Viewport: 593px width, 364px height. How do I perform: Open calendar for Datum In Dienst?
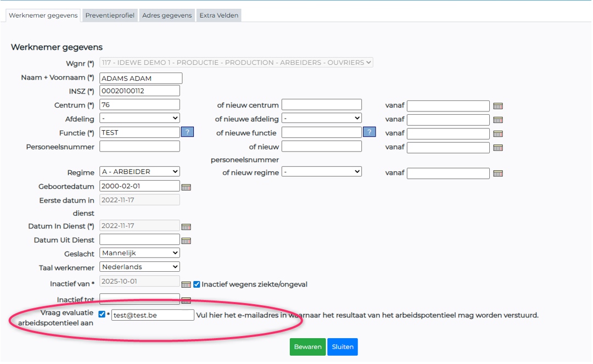point(186,227)
